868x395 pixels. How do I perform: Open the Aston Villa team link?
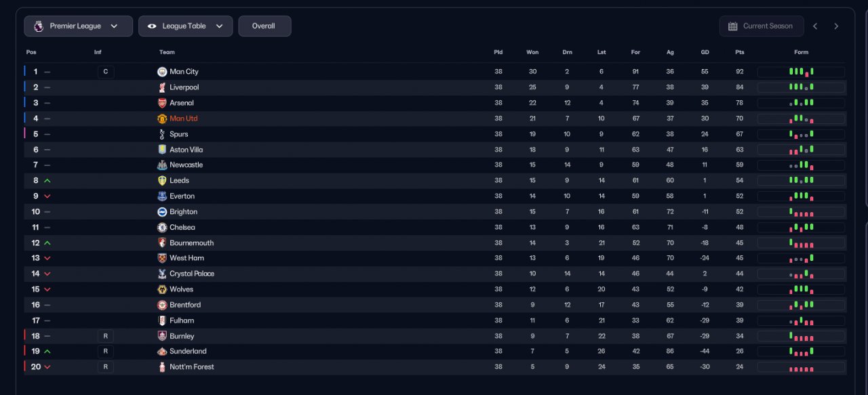click(186, 150)
